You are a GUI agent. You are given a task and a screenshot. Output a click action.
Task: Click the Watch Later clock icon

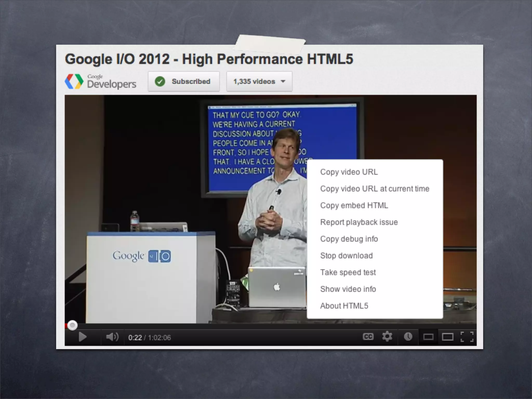coord(408,337)
